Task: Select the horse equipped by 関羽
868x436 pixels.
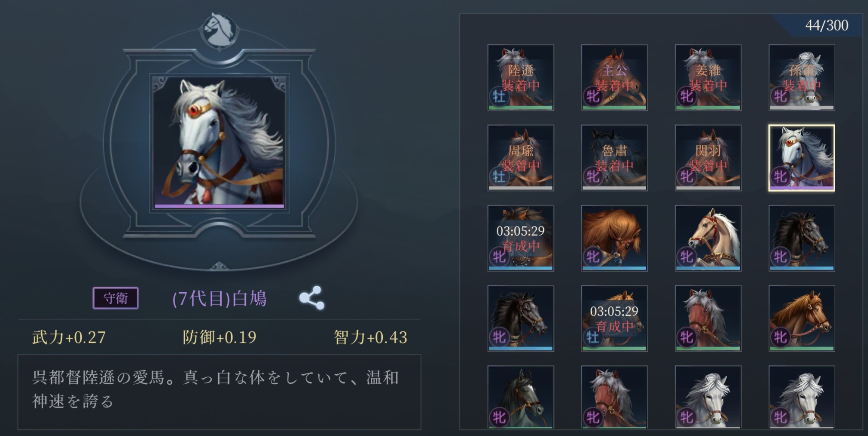Action: click(708, 158)
